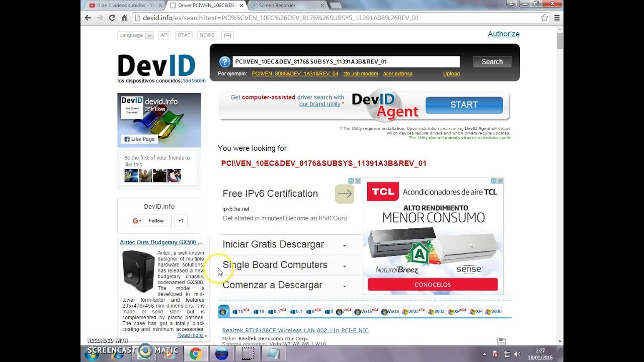Screen dimensions: 644x362
Task: Select the XP tab
Action: (476, 311)
